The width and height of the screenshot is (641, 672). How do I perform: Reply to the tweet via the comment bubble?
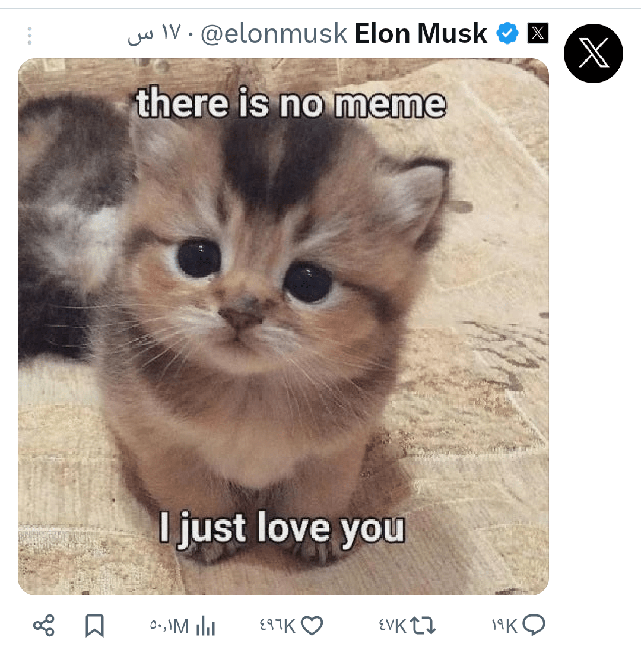pyautogui.click(x=535, y=625)
